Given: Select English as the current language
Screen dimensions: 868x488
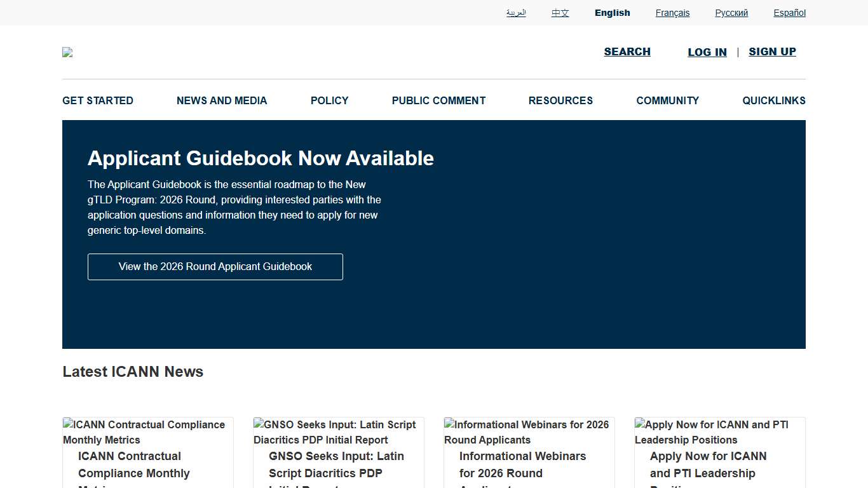Looking at the screenshot, I should 612,13.
